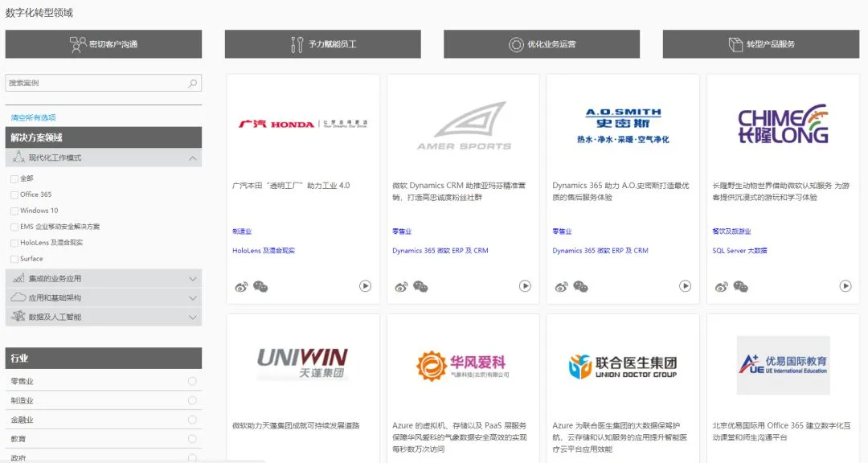
Task: Click the search magnifier icon
Action: point(193,83)
